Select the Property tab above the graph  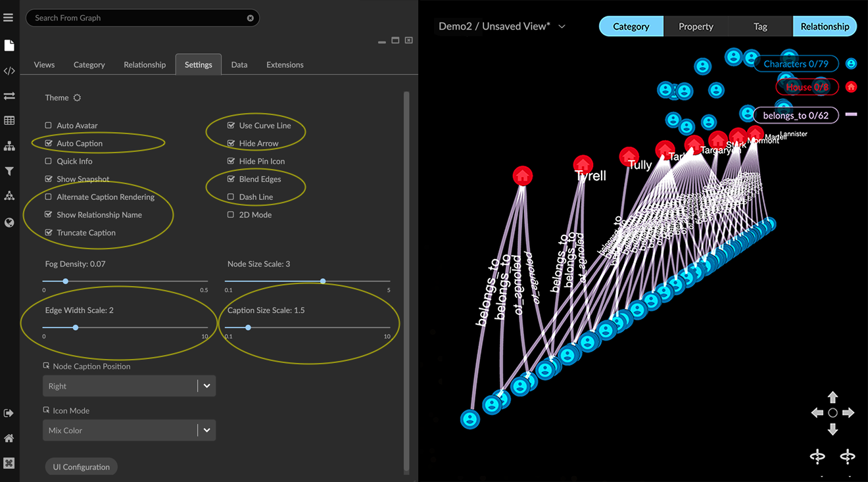696,26
